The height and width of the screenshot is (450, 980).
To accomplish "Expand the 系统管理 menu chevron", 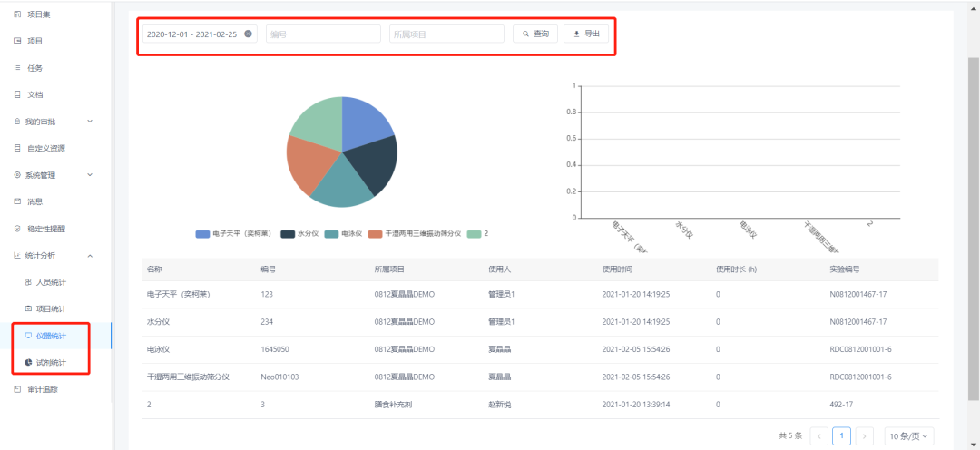I will 89,175.
